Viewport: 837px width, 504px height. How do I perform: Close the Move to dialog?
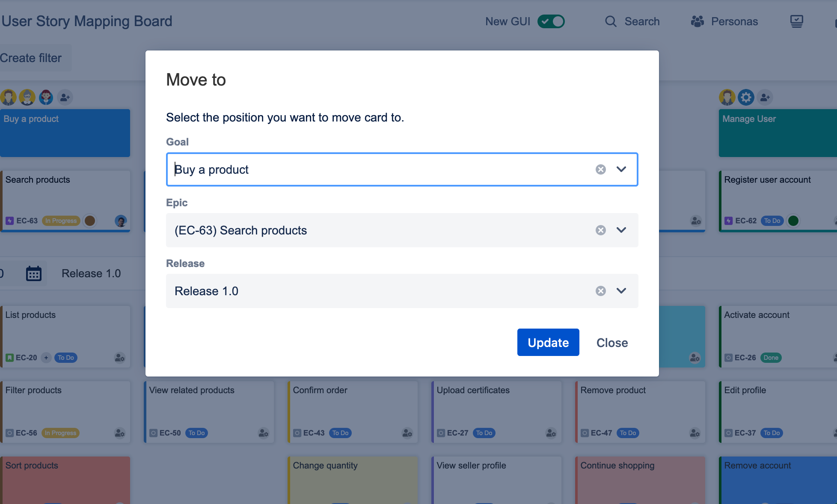click(612, 342)
